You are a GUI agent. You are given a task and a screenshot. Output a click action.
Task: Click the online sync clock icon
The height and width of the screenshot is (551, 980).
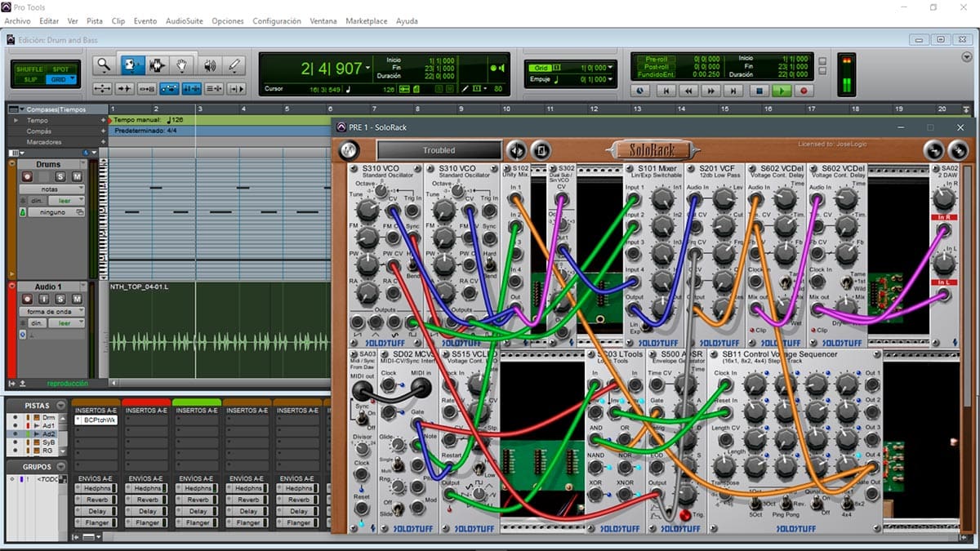pyautogui.click(x=641, y=91)
